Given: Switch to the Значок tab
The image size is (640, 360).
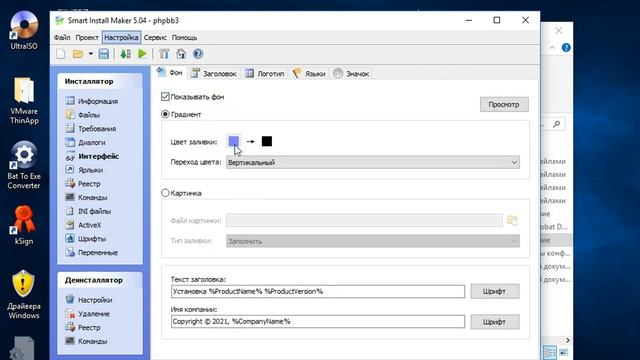Looking at the screenshot, I should tap(351, 73).
